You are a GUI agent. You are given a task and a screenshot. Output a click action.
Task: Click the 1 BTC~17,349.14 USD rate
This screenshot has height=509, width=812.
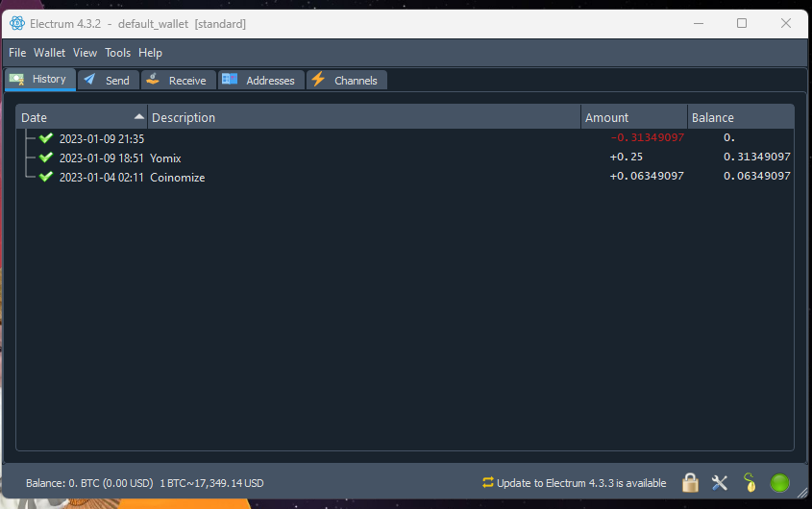tap(211, 483)
